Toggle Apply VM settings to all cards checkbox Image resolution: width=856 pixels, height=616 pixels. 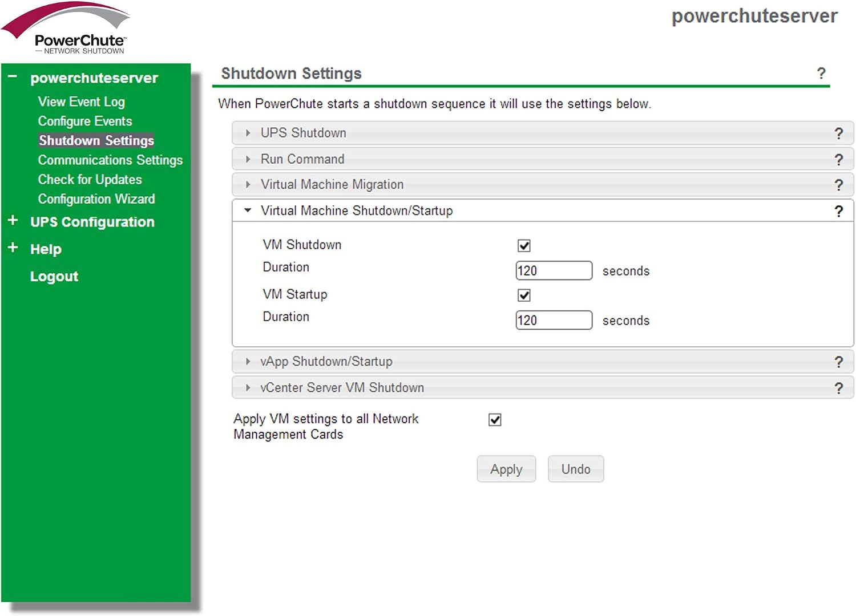click(495, 420)
